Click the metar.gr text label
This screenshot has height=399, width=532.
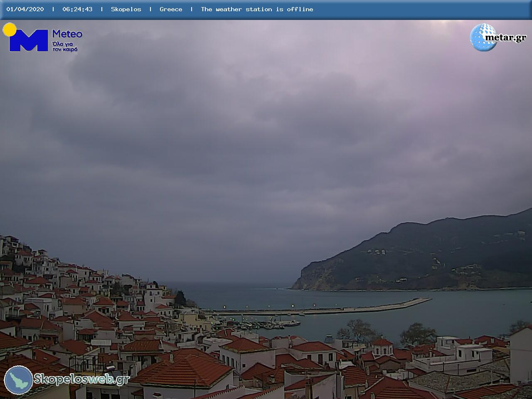[x=505, y=38]
